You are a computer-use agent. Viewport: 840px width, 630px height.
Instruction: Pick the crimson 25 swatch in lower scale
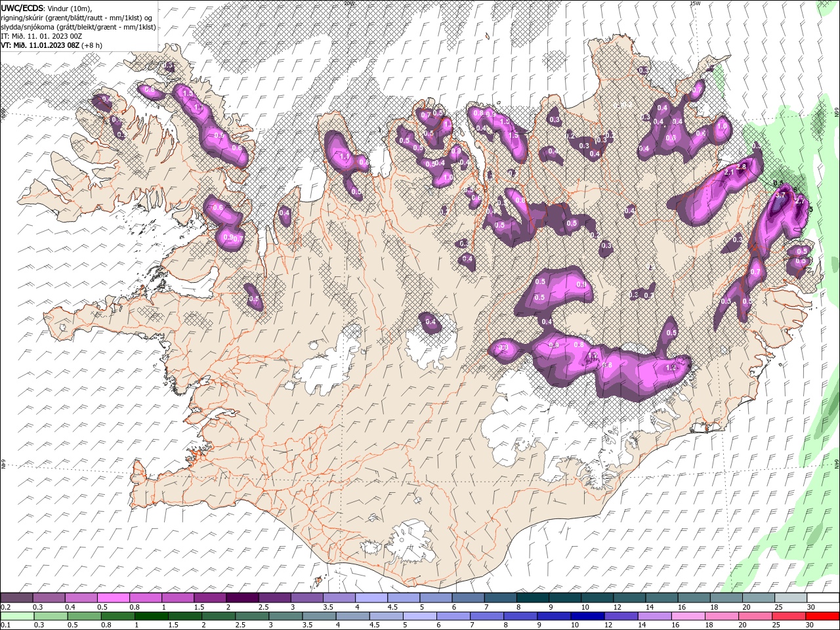coord(789,616)
